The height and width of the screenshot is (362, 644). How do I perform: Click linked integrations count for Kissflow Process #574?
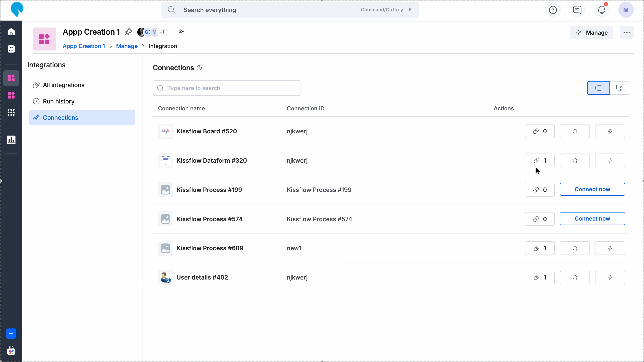coord(540,219)
